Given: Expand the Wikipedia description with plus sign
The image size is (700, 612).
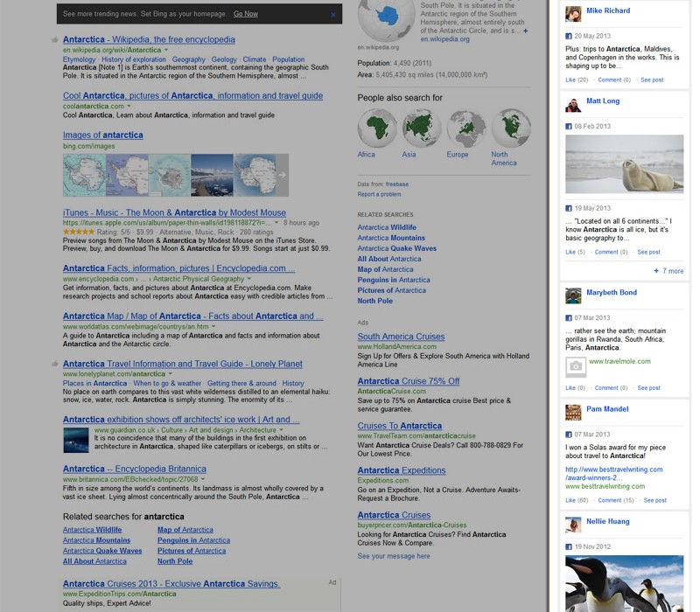Looking at the screenshot, I should tap(525, 31).
